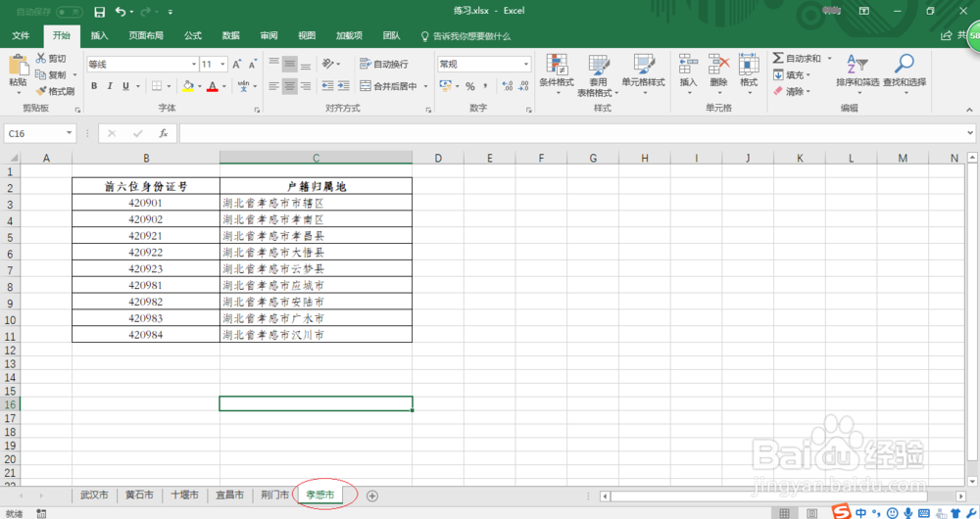Click the Format Painter (格式刷) button
980x519 pixels.
click(x=55, y=91)
